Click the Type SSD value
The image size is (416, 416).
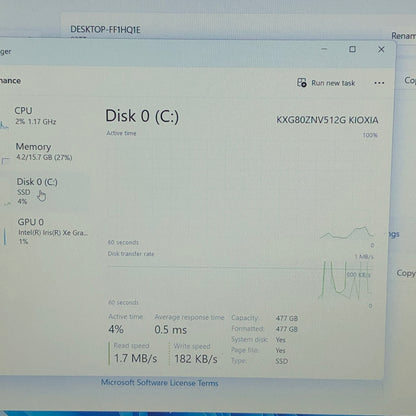tap(282, 361)
